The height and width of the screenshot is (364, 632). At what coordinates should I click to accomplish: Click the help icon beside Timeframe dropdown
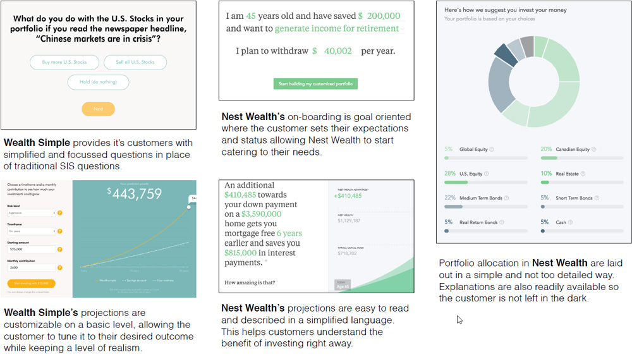(x=59, y=231)
